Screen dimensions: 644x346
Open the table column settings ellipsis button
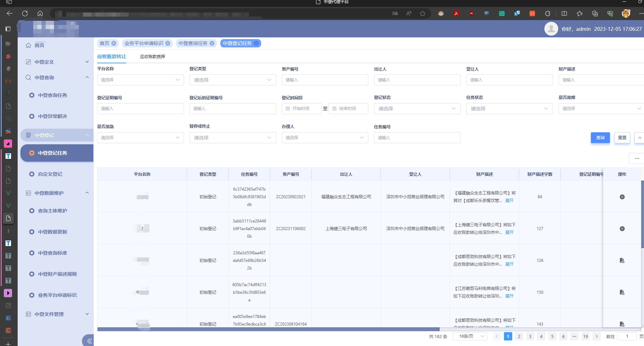637,158
